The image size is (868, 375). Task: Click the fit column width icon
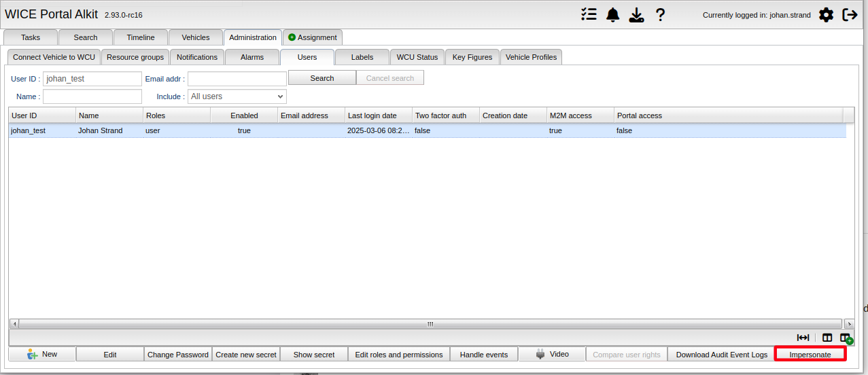[x=803, y=338]
